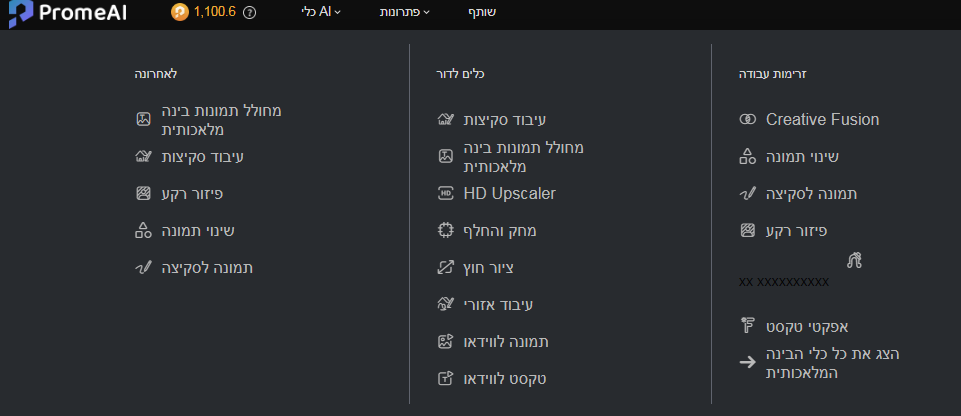Open מחולל תמונות בינה מלאכותית under כלים לדור
Viewport: 961px width, 416px height.
(x=524, y=156)
